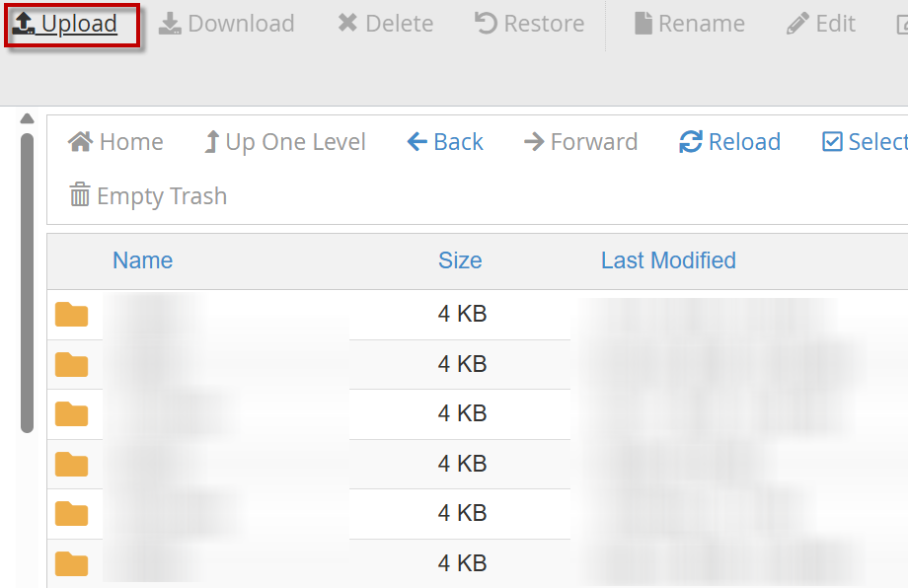
Task: Click the Reload refresh icon
Action: click(x=691, y=142)
